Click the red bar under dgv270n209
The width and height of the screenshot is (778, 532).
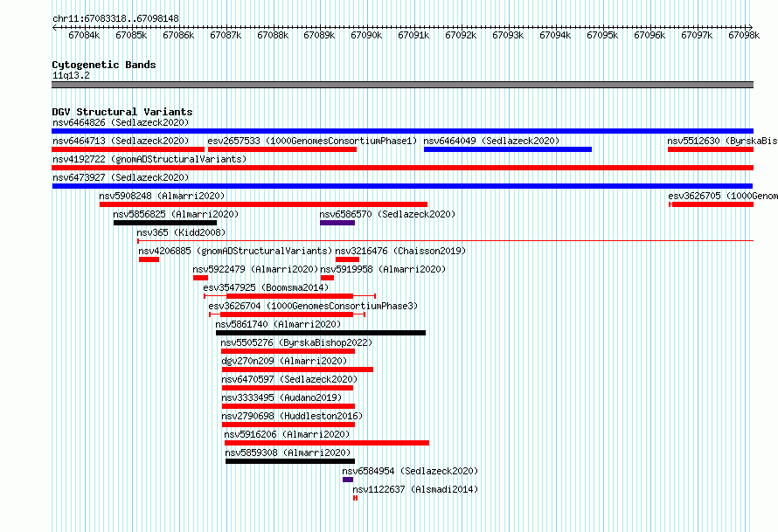[x=298, y=370]
